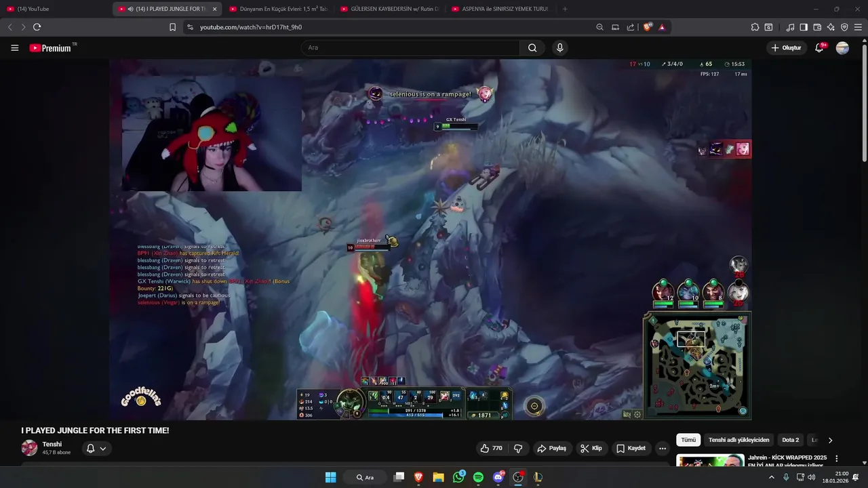The image size is (868, 488).
Task: Open Brave Rewards triangle icon
Action: tap(662, 27)
